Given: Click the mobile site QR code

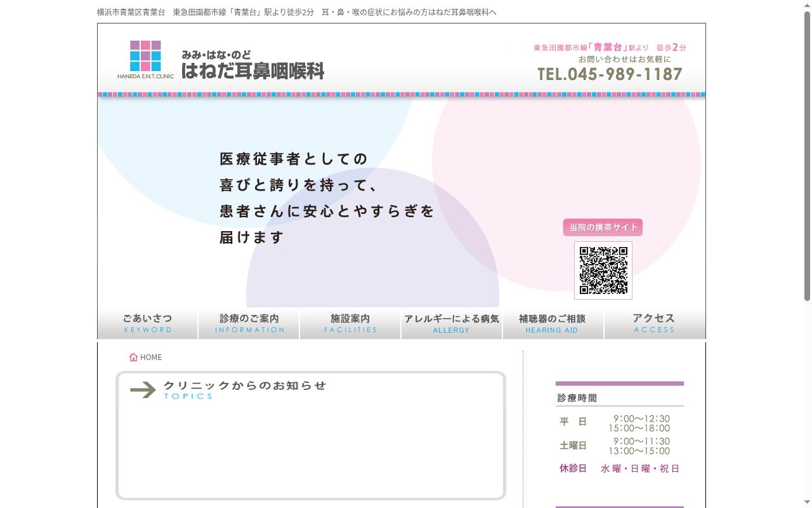Looking at the screenshot, I should coord(603,271).
